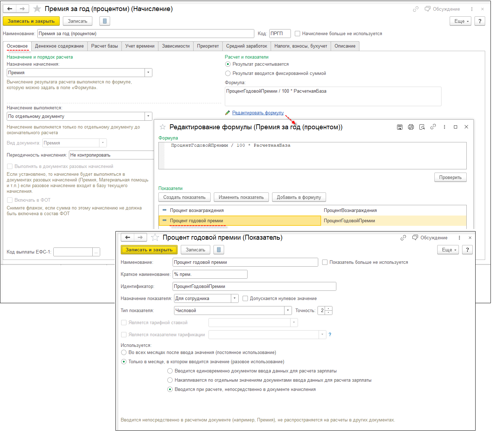Click the pencil icon near Редактировать формулу
This screenshot has height=436, width=504.
227,113
